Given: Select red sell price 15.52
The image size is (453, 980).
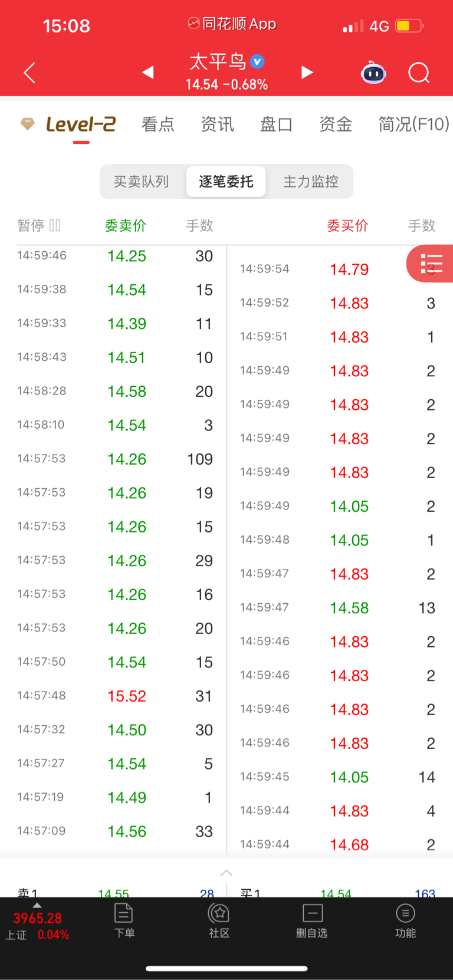Looking at the screenshot, I should tap(127, 696).
